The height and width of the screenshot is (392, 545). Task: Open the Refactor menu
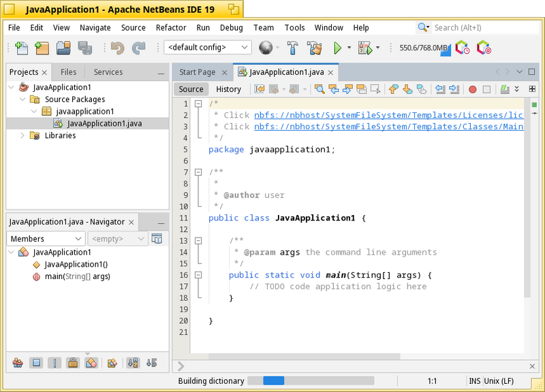171,28
